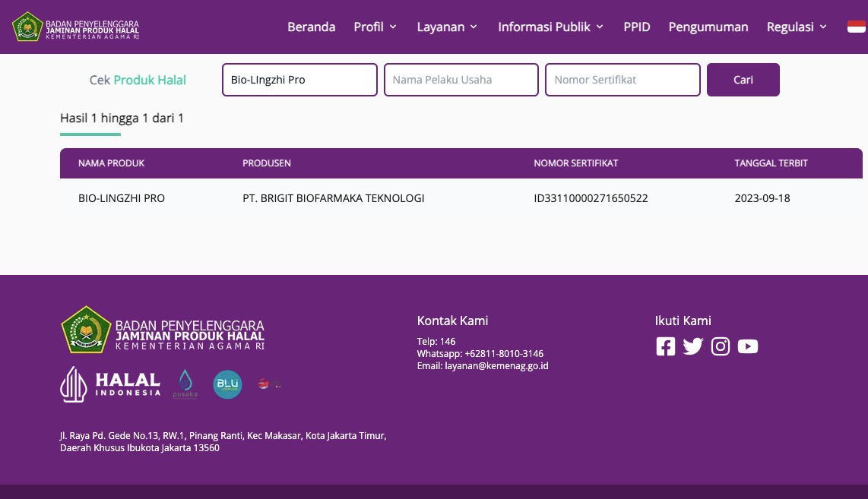
Task: Click the PRODUSEN column header
Action: click(x=266, y=163)
